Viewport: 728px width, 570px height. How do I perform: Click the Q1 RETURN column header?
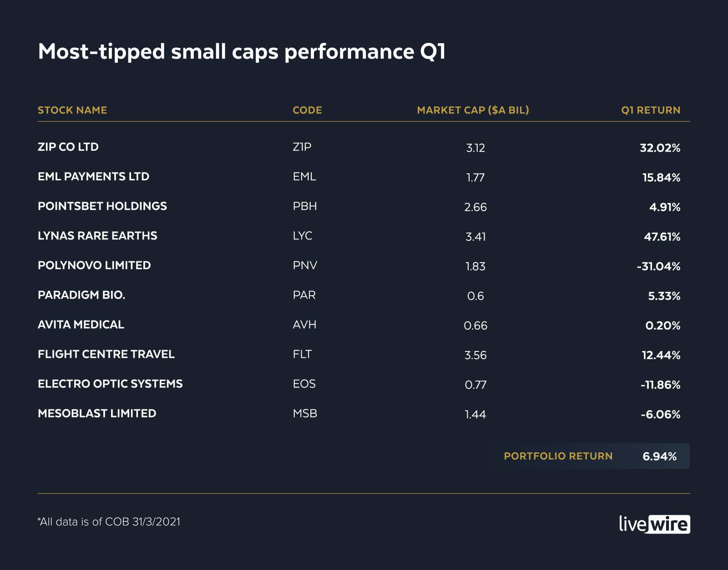(651, 110)
